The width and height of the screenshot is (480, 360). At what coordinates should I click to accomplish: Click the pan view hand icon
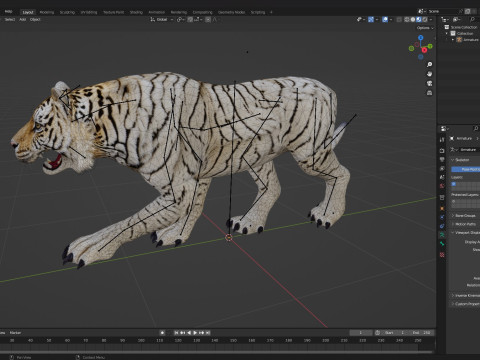(429, 74)
